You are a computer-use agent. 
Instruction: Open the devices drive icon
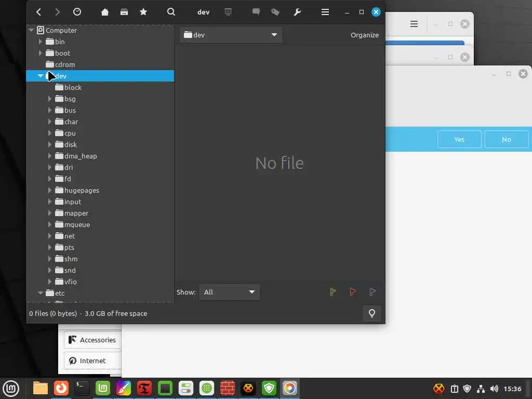click(x=124, y=12)
